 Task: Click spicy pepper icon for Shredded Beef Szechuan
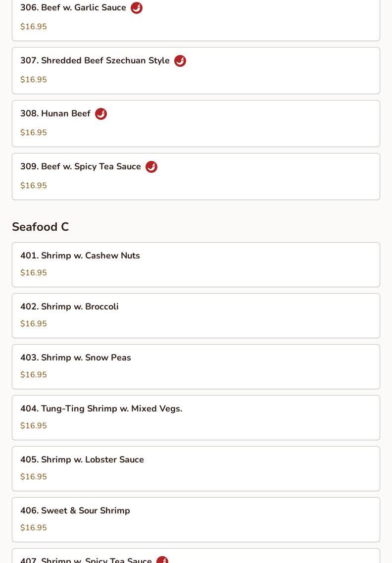pyautogui.click(x=180, y=61)
